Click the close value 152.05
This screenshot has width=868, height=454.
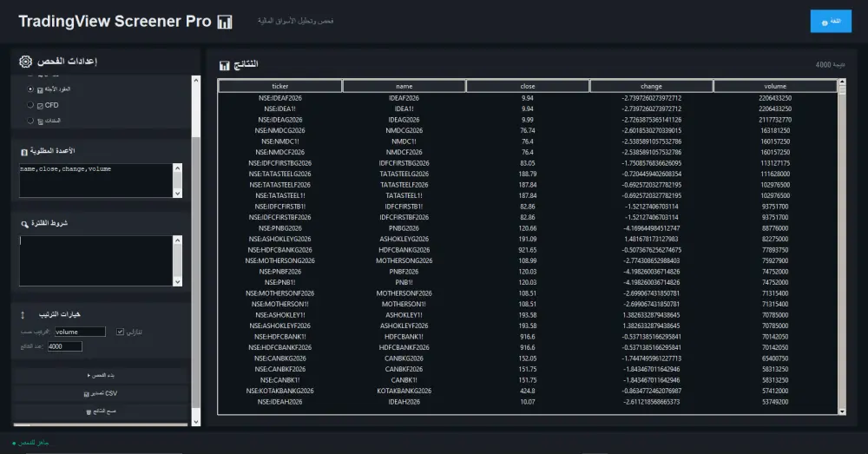tap(528, 359)
